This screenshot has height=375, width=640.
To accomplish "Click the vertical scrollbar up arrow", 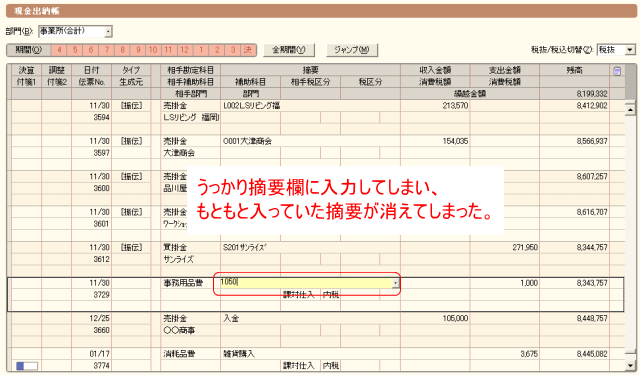I will (631, 109).
